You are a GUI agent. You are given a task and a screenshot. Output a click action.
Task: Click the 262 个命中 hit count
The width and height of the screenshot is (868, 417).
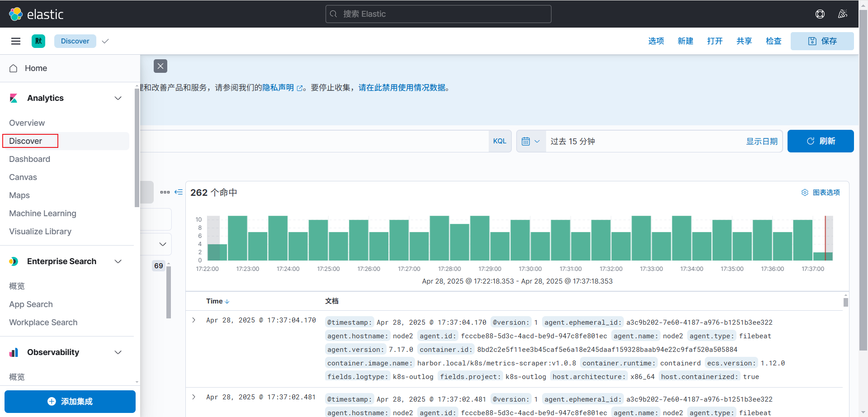click(x=213, y=193)
